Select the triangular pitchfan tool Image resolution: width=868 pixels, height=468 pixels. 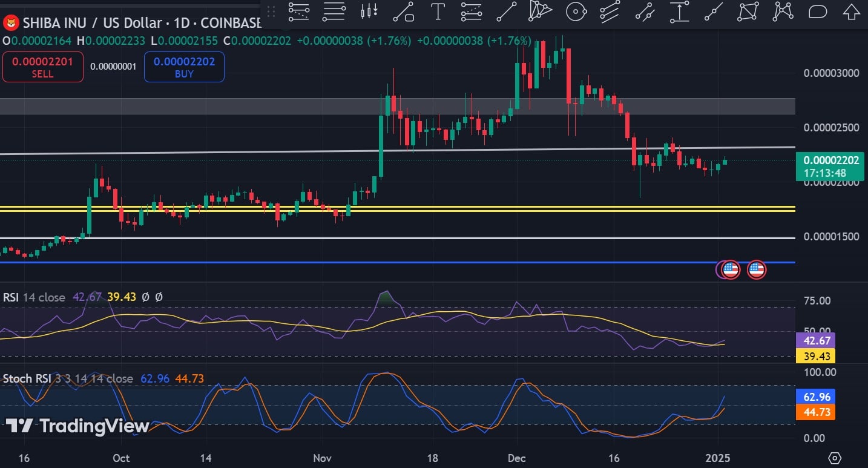coord(541,11)
